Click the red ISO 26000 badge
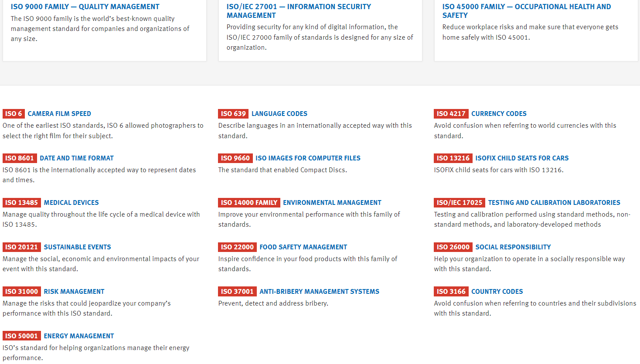Viewport: 640px width, 364px height. (x=453, y=247)
